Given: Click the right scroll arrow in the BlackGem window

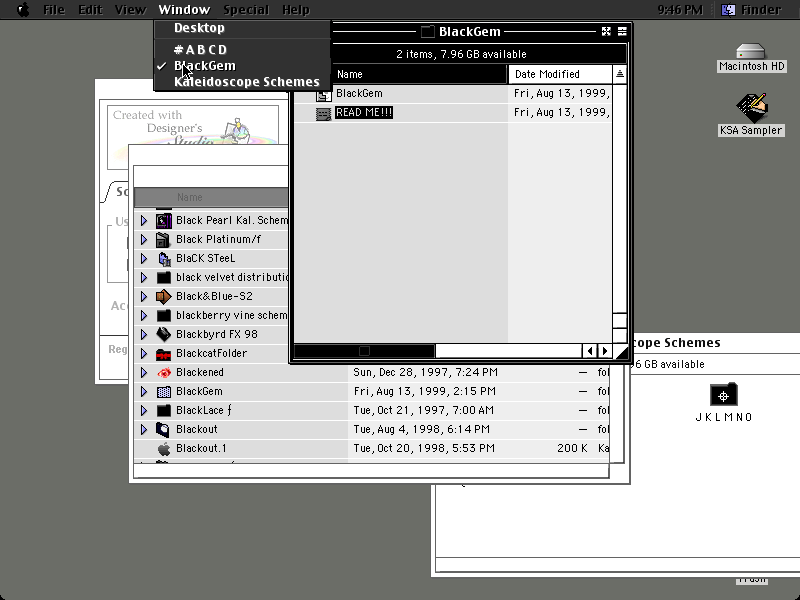Looking at the screenshot, I should 605,351.
